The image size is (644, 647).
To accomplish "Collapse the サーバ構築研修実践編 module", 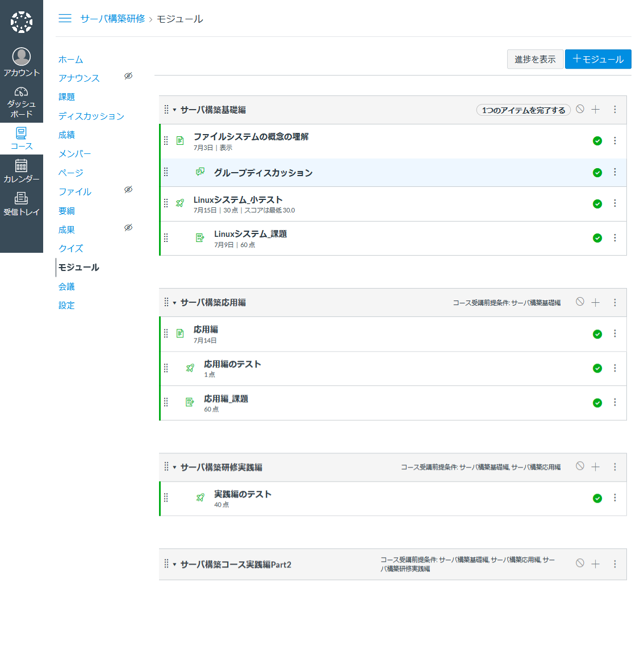I will [x=174, y=467].
